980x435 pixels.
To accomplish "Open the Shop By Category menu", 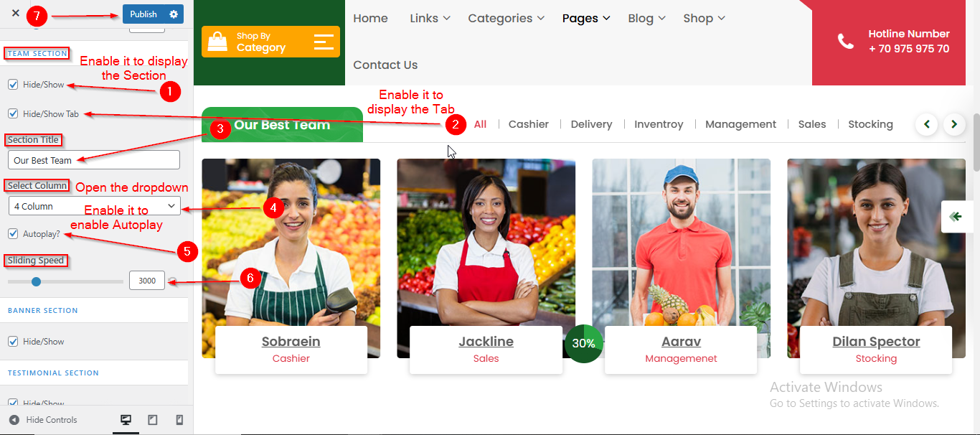I will pos(270,42).
